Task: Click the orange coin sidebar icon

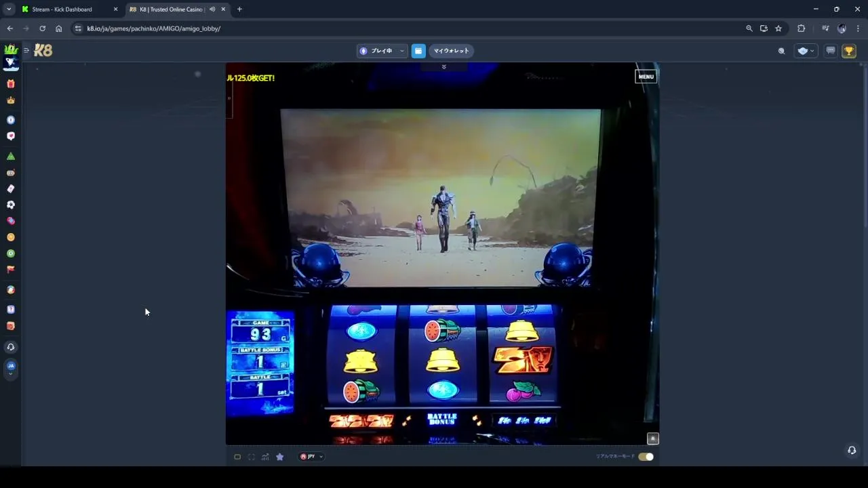Action: click(x=11, y=237)
